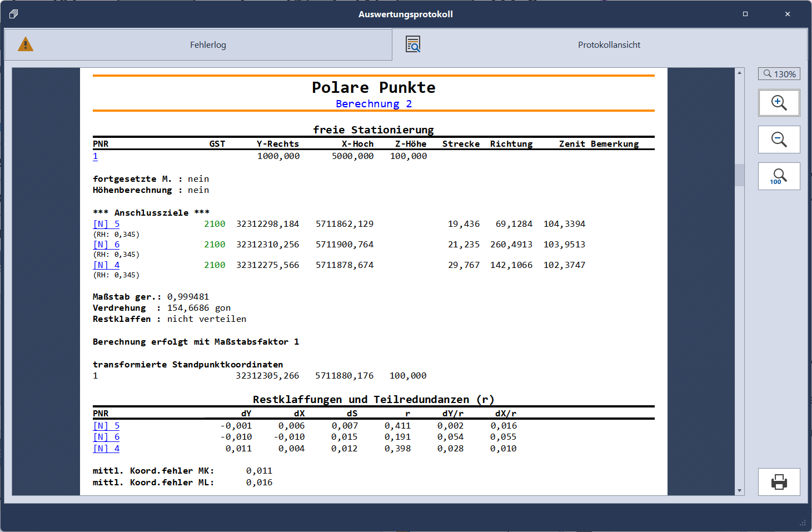Click the zoom out magnifier icon
Viewport: 812px width, 532px height.
click(x=779, y=140)
